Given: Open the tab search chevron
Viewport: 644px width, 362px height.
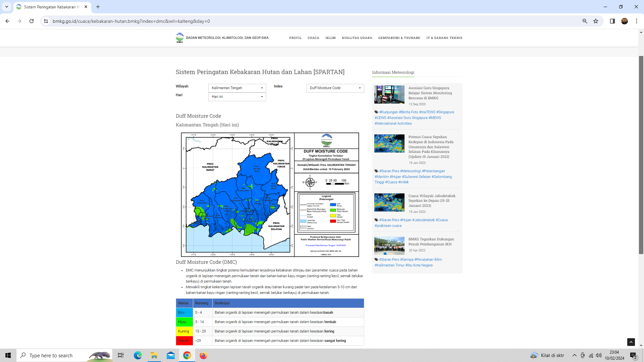Looking at the screenshot, I should coord(7,7).
